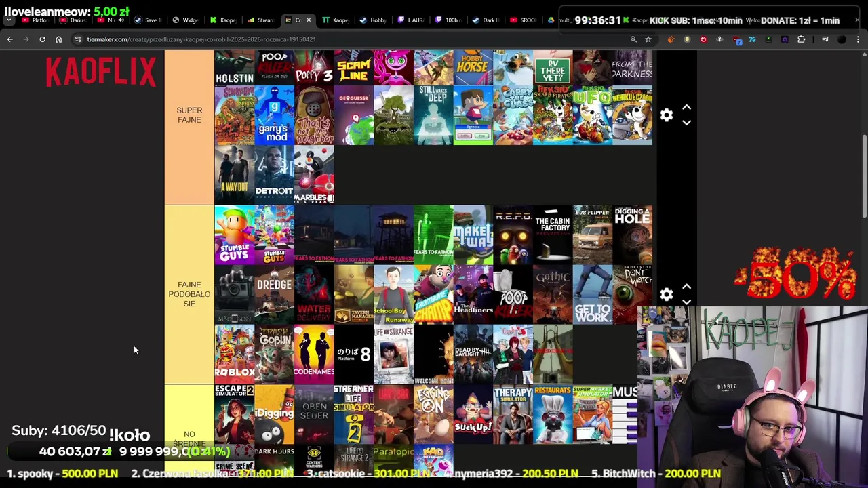
Task: Select the RV There Yet? tile
Action: point(553,68)
